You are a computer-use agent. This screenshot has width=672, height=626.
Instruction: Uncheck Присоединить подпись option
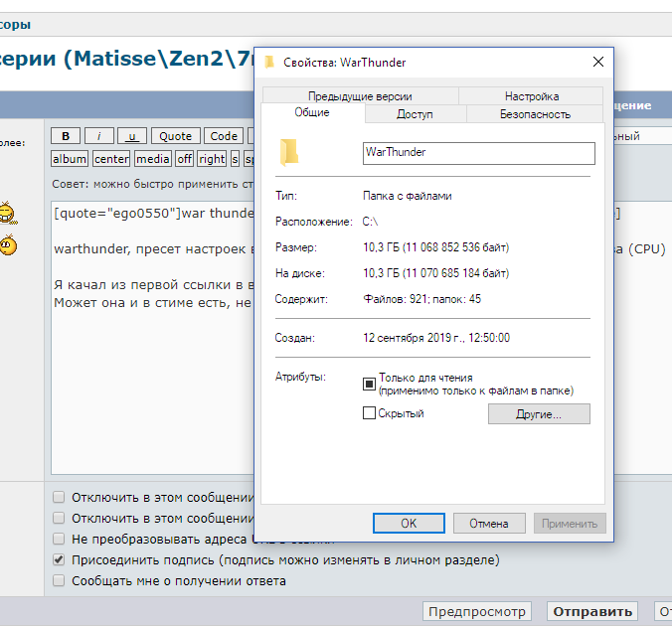coord(59,559)
